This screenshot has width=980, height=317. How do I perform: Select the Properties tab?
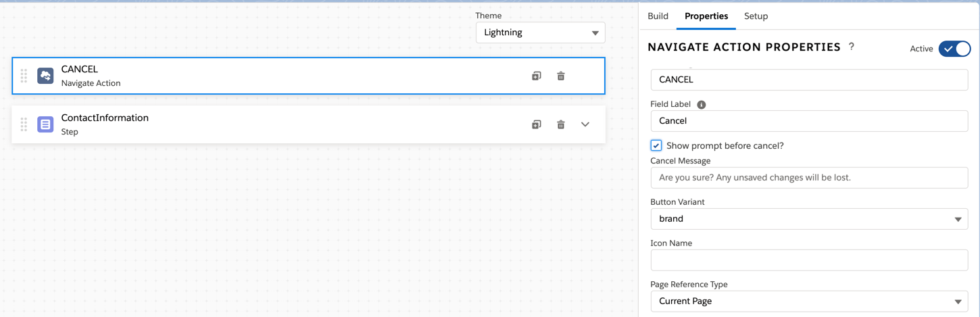tap(706, 16)
